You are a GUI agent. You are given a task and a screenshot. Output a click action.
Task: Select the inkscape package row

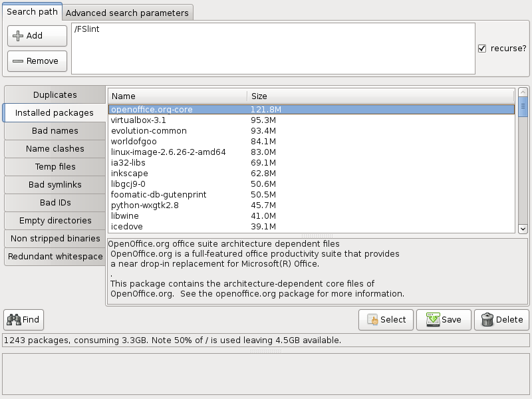(129, 173)
